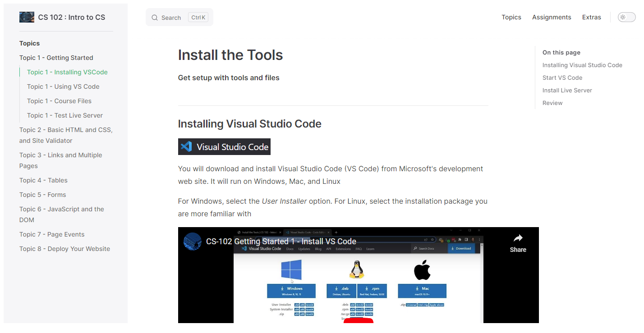Expand Topic 2 - Basic HTML and CSS
This screenshot has width=644, height=333.
pyautogui.click(x=66, y=135)
